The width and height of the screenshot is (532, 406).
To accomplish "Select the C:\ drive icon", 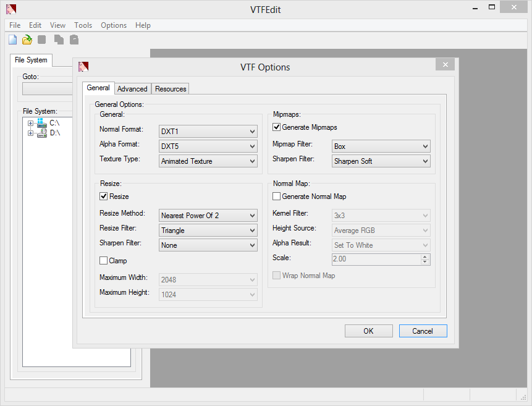I will pyautogui.click(x=42, y=123).
